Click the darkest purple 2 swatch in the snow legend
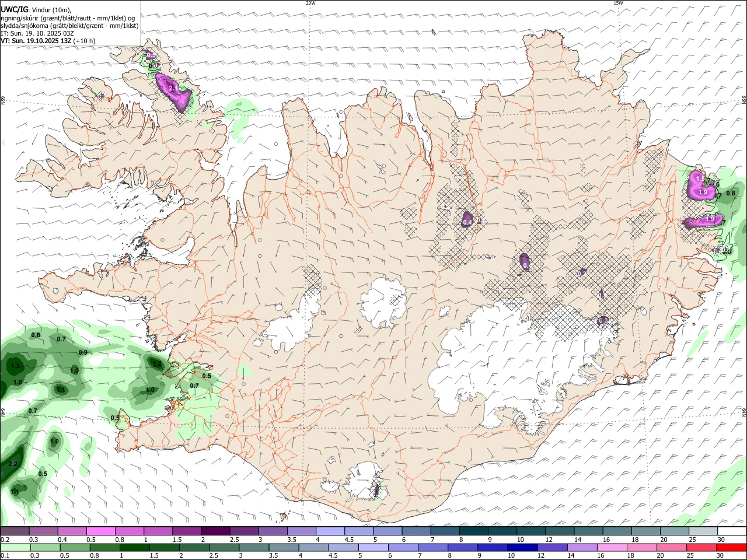Image resolution: width=747 pixels, height=560 pixels. click(x=215, y=531)
